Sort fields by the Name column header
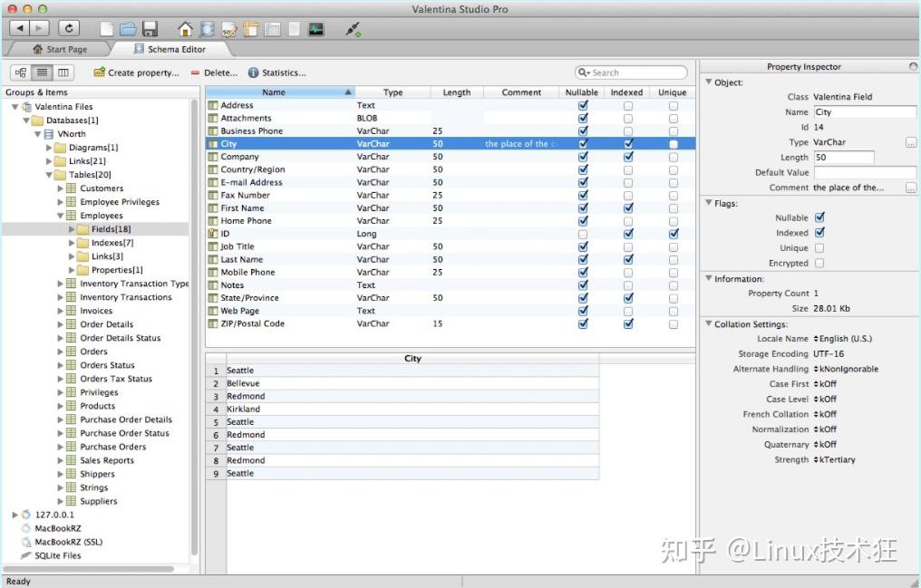The height and width of the screenshot is (588, 921). [280, 92]
